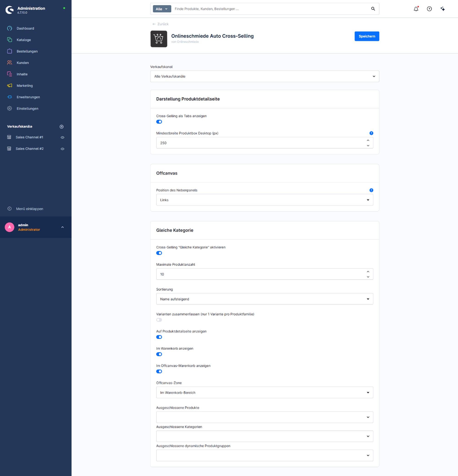Open the Sortierung dropdown
Image resolution: width=458 pixels, height=476 pixels.
coord(264,299)
